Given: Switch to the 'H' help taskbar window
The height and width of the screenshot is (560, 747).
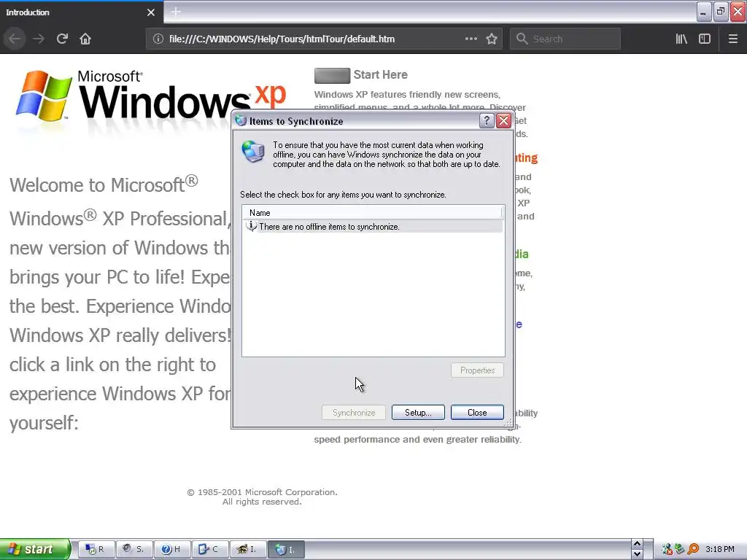Looking at the screenshot, I should click(172, 549).
